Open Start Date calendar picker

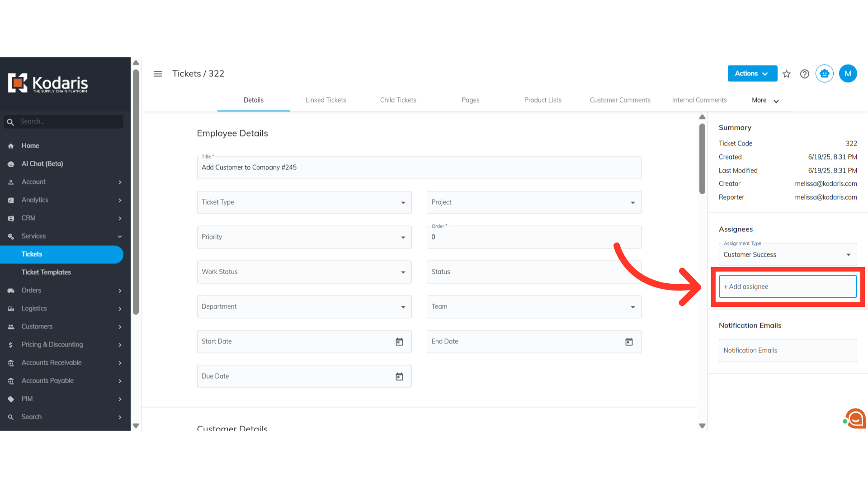(399, 342)
